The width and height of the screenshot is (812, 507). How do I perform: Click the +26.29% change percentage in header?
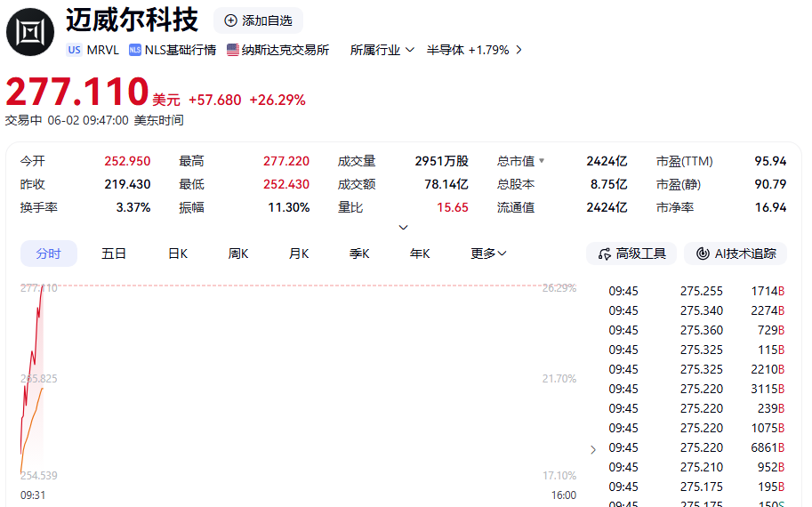point(277,100)
